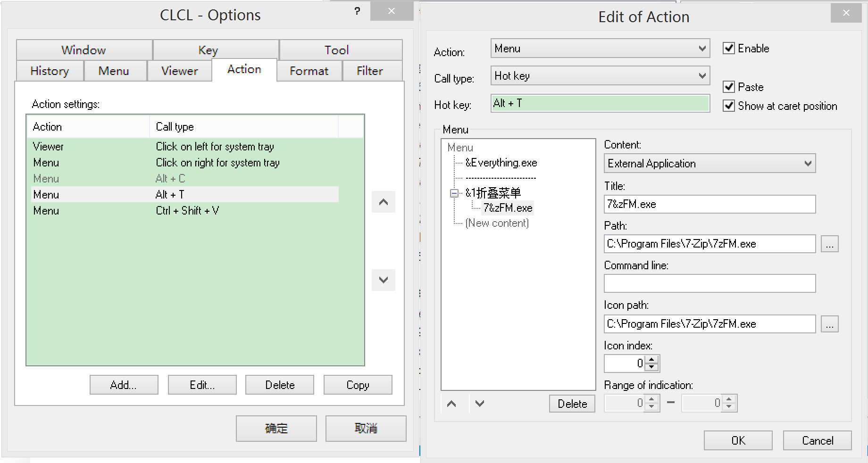Browse for the Icon path file
868x463 pixels.
click(x=829, y=324)
